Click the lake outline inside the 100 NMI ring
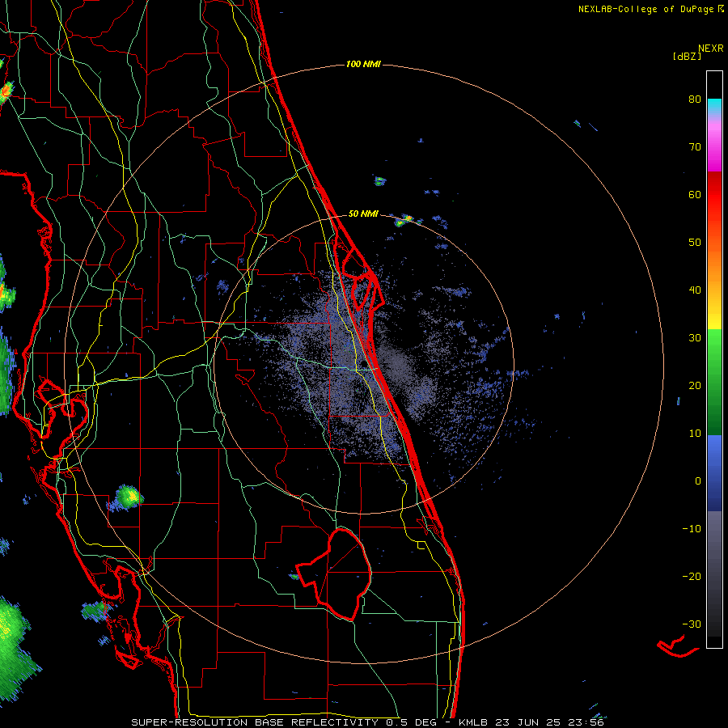This screenshot has width=728, height=728. coord(334,574)
